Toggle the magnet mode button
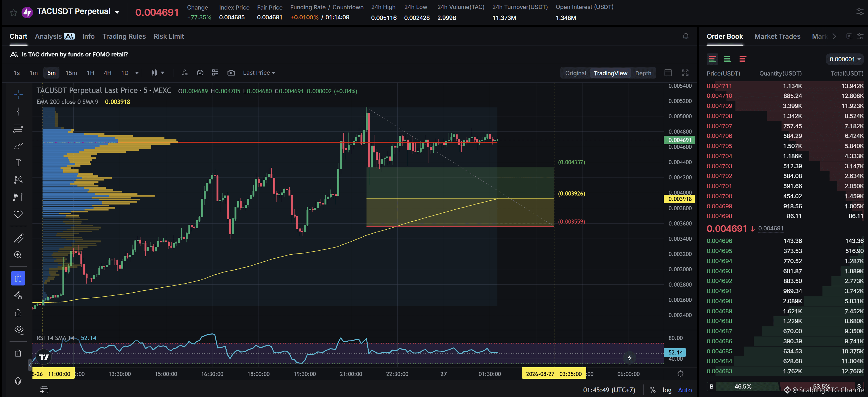Screen dimensions: 868x397 18,278
